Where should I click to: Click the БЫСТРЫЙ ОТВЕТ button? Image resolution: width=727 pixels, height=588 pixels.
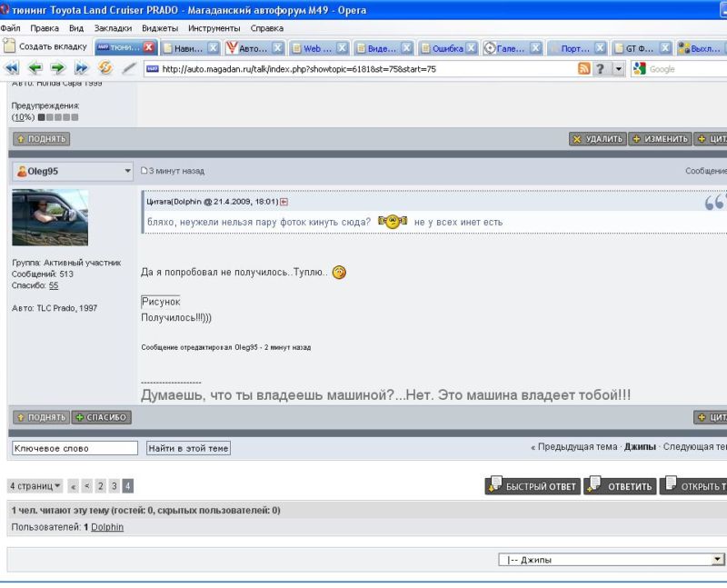532,486
